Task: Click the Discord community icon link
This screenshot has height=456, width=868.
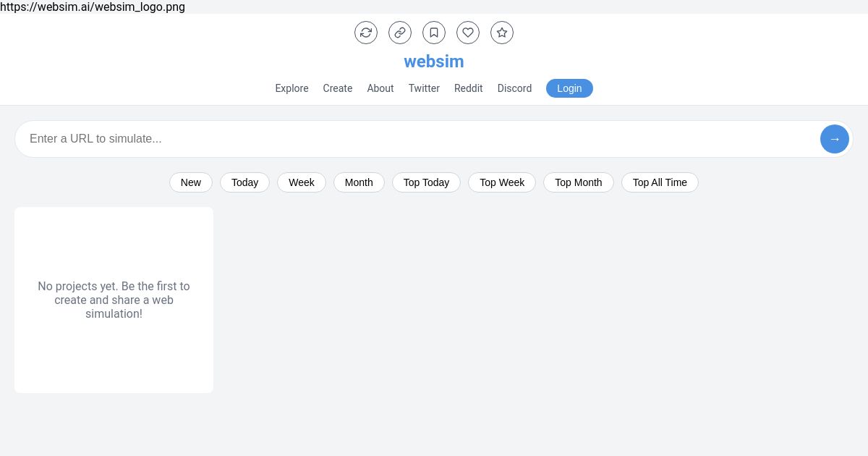Action: point(514,88)
